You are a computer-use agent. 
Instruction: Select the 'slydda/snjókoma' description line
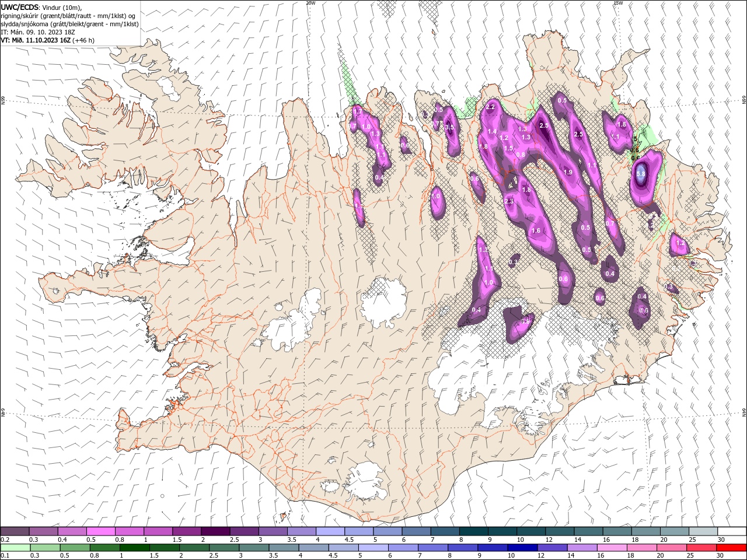coord(69,24)
